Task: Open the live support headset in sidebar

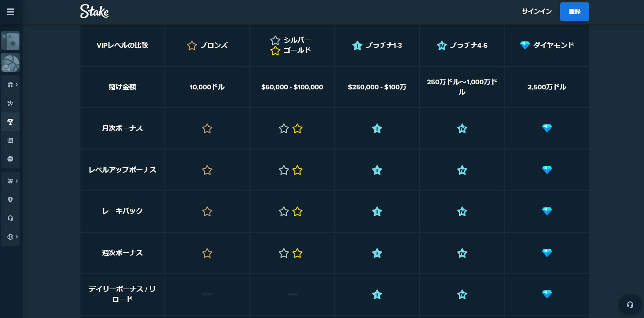Action: (11, 218)
